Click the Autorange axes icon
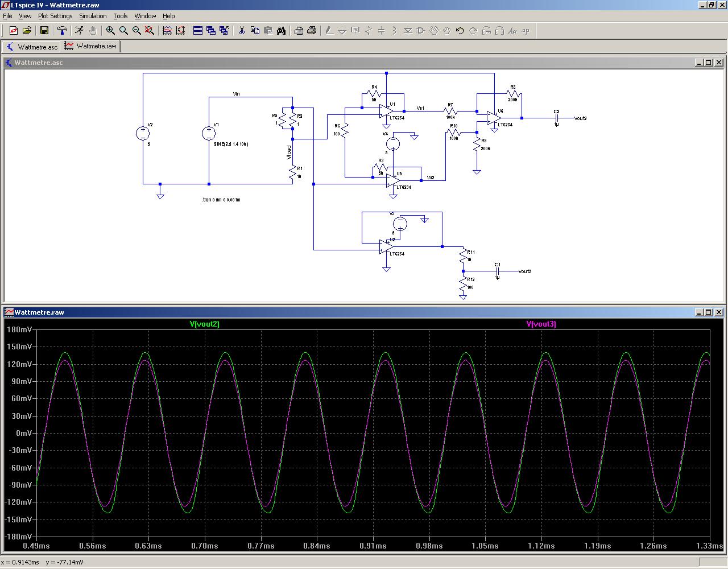 point(180,31)
